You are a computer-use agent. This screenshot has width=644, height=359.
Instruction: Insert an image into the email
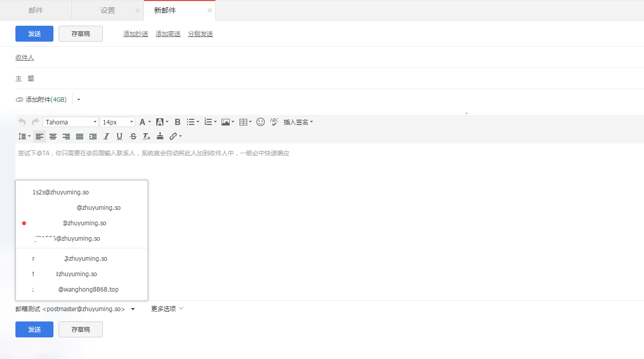tap(226, 122)
